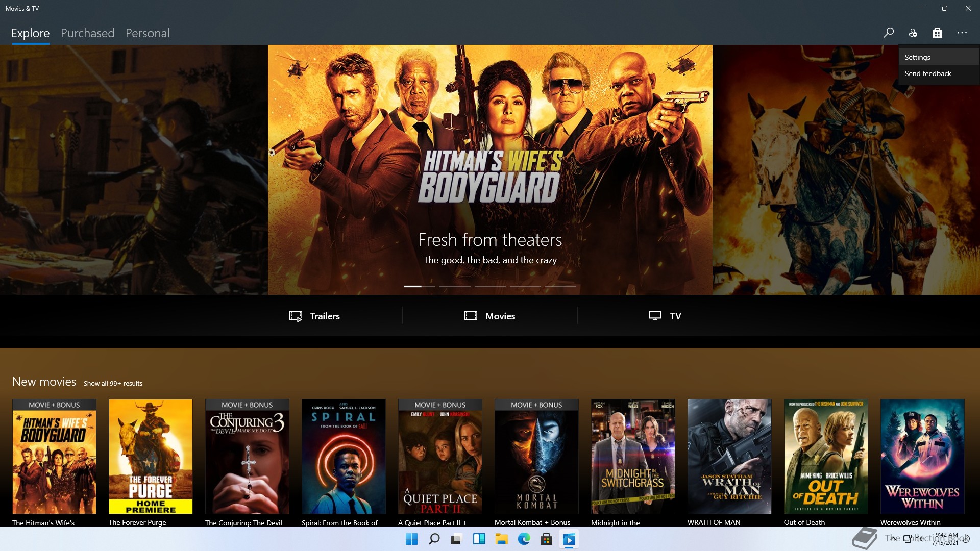Open the Wrath of Man poster
This screenshot has width=980, height=551.
tap(729, 457)
